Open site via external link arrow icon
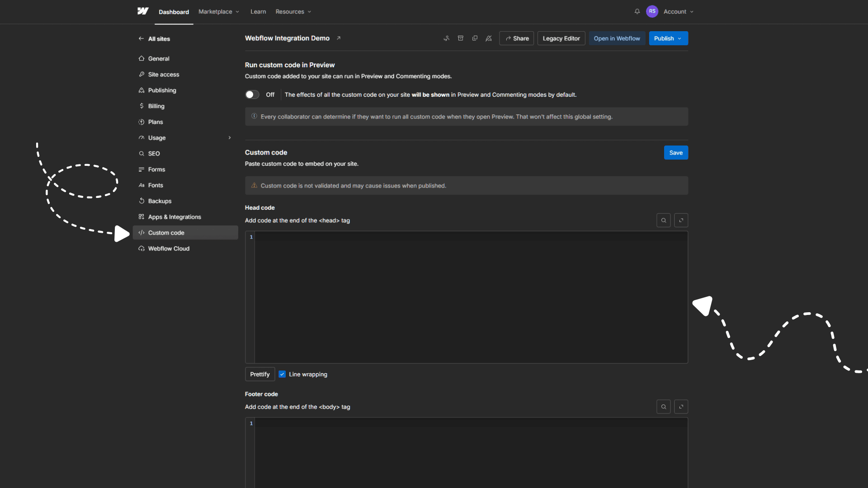Screen dimensions: 868x488 pyautogui.click(x=338, y=38)
